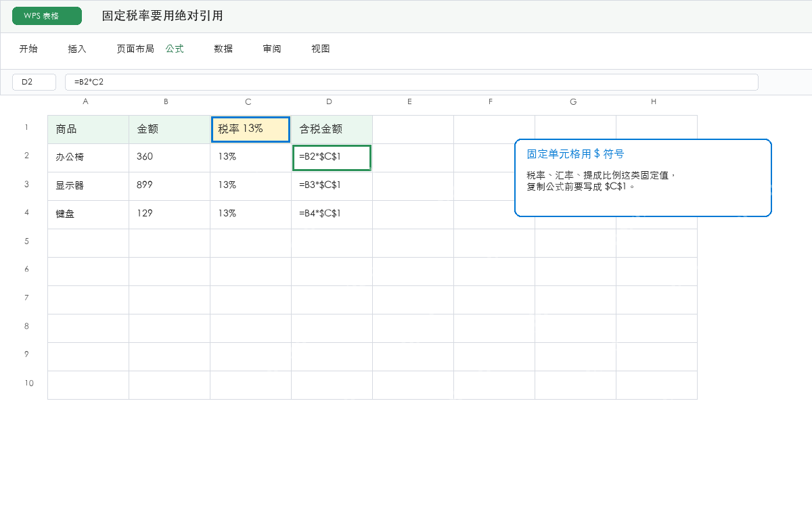812x514 pixels.
Task: Select row 1 header
Action: pyautogui.click(x=26, y=127)
